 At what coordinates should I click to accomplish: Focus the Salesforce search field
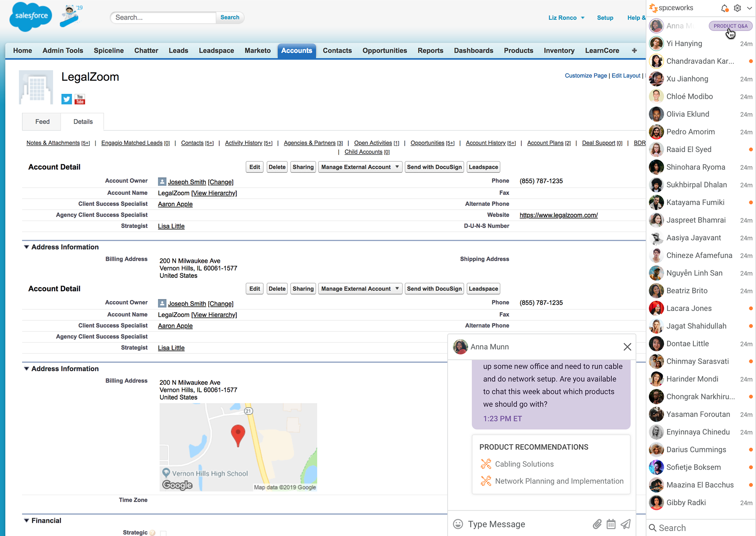coord(163,17)
